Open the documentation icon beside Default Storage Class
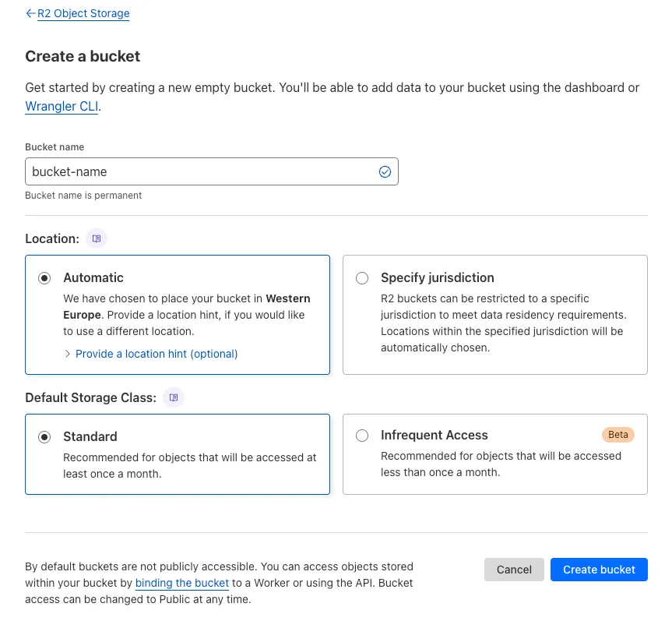 tap(174, 397)
